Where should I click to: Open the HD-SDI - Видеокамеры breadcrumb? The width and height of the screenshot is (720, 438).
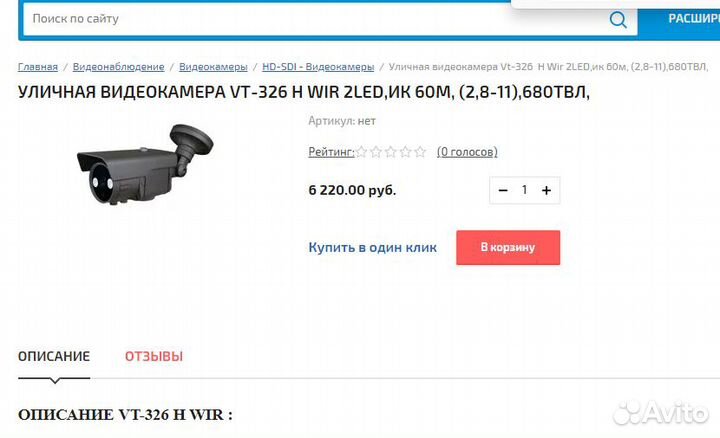[x=318, y=67]
